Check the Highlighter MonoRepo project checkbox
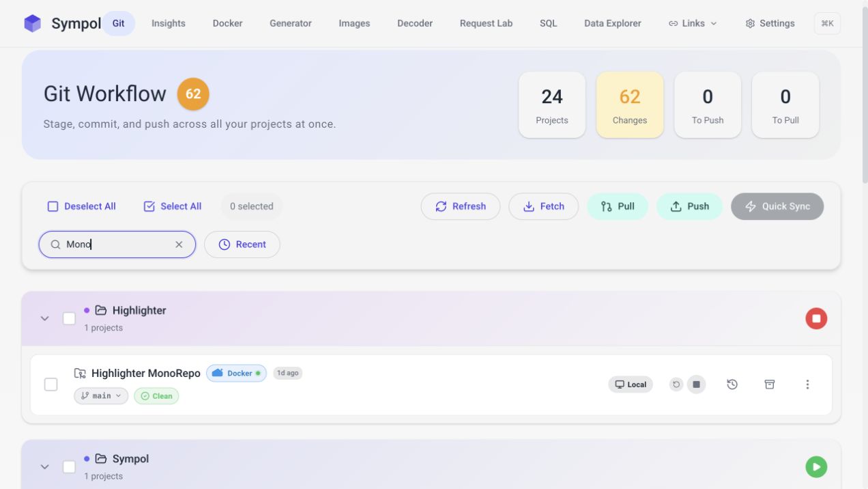 (50, 385)
